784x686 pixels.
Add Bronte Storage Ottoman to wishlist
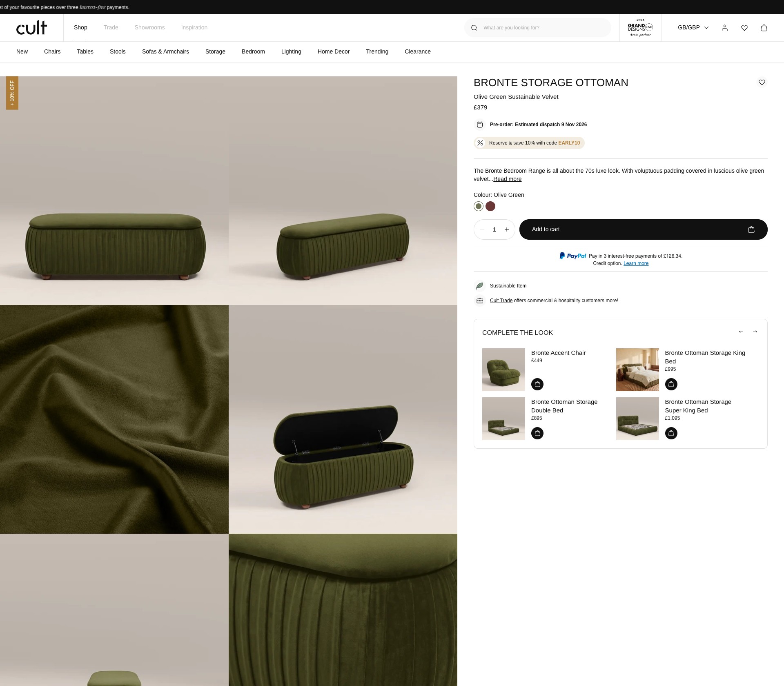coord(762,82)
